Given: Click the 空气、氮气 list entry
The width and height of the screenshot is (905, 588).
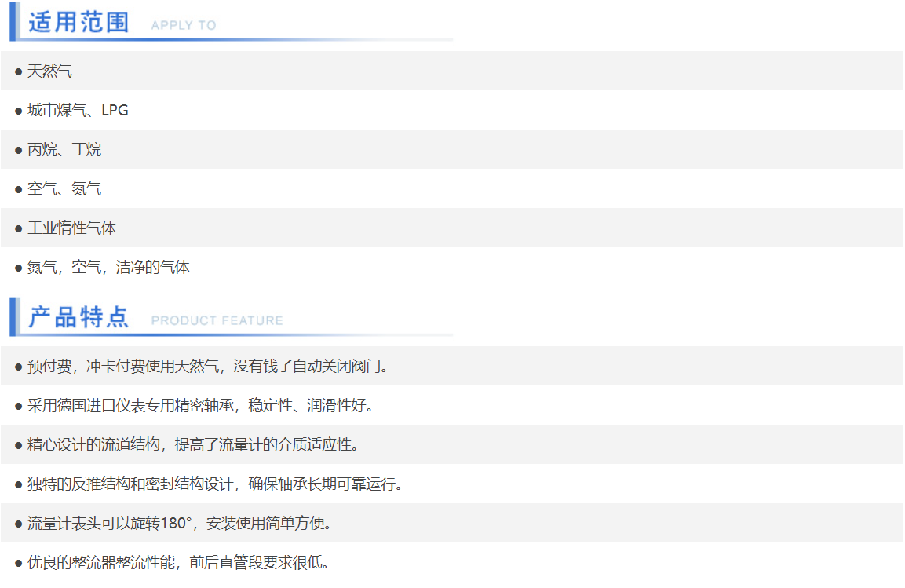Looking at the screenshot, I should [x=64, y=189].
